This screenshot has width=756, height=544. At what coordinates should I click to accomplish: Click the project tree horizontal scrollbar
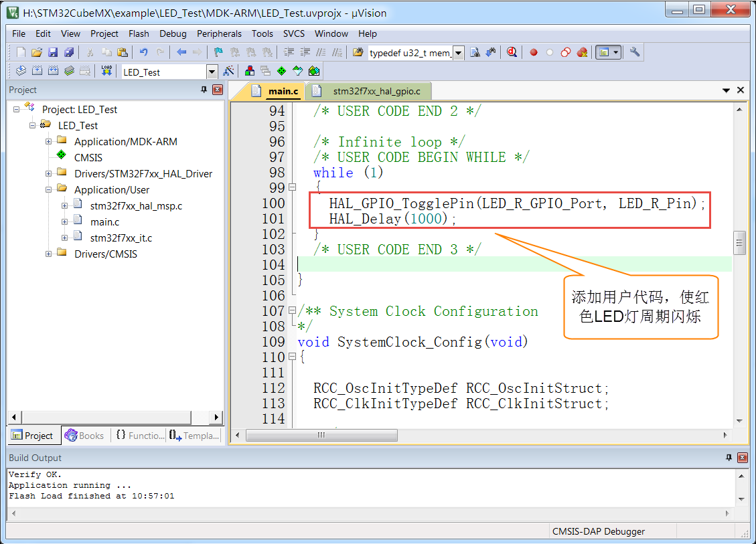[106, 417]
